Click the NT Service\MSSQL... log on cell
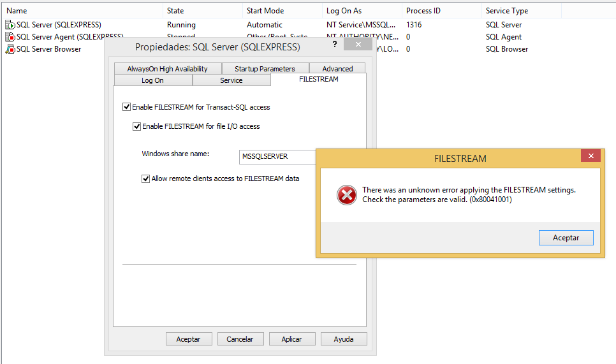 (x=361, y=25)
